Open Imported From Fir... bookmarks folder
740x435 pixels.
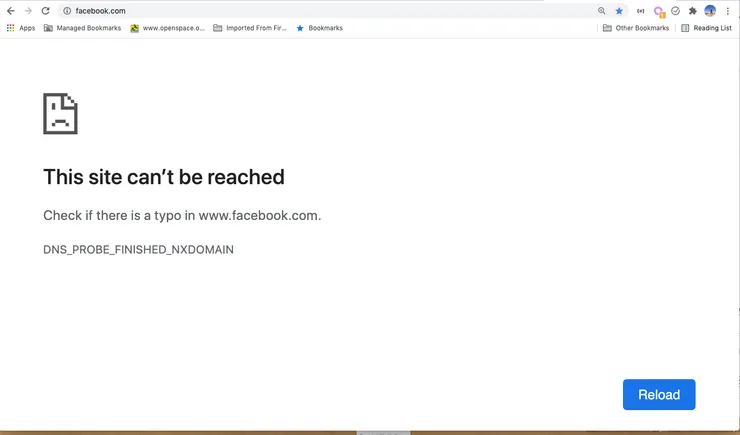pyautogui.click(x=250, y=28)
